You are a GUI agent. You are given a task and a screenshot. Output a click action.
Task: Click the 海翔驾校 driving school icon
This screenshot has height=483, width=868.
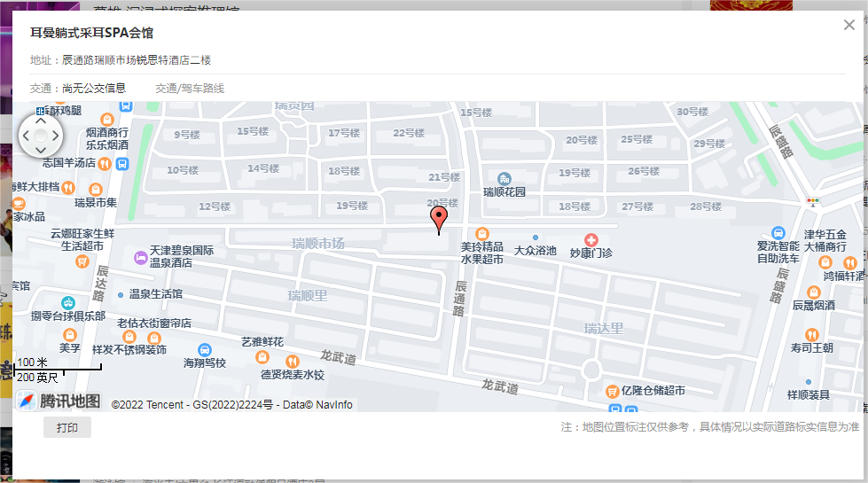[205, 350]
